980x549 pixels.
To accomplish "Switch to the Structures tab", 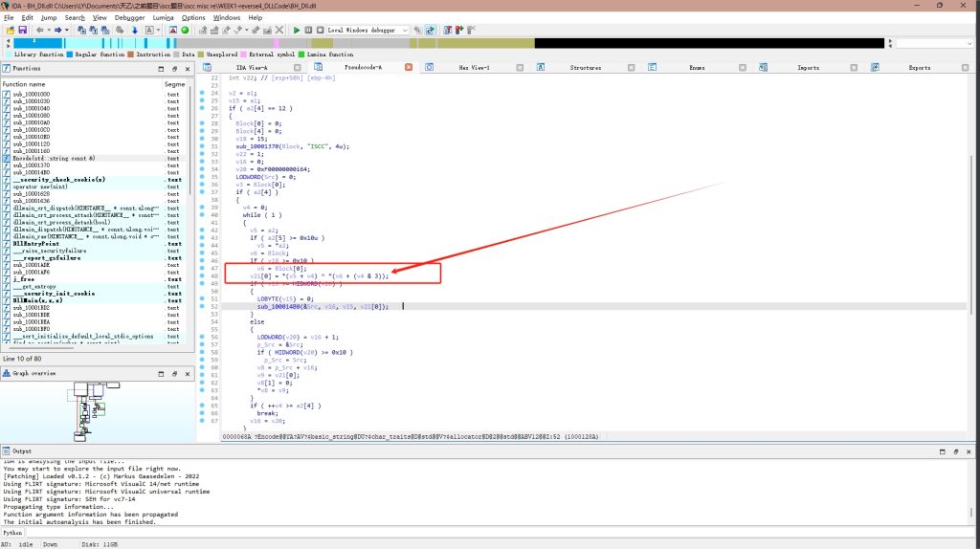I will click(585, 68).
